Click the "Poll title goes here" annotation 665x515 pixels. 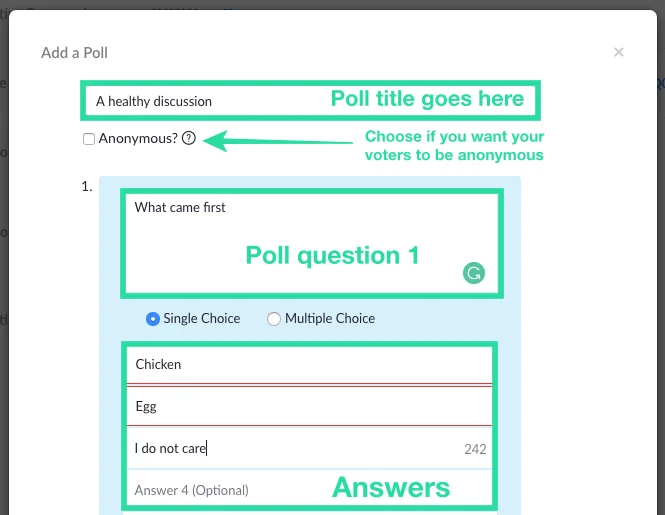[x=427, y=99]
